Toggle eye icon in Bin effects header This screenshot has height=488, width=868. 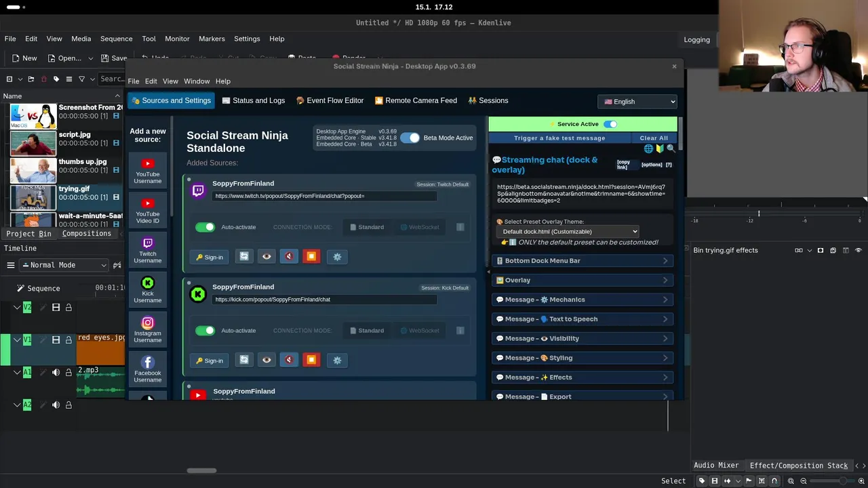[x=859, y=250]
